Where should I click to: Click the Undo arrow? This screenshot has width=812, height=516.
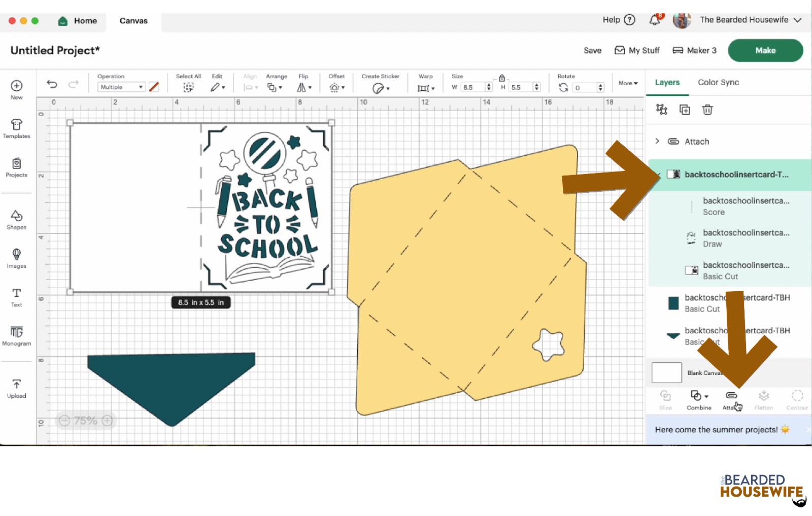coord(52,84)
